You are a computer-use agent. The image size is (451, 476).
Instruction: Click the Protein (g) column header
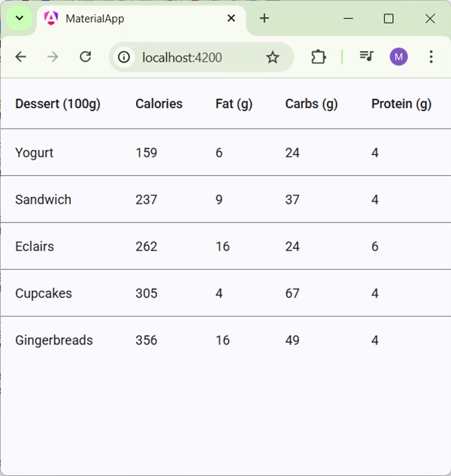[401, 104]
